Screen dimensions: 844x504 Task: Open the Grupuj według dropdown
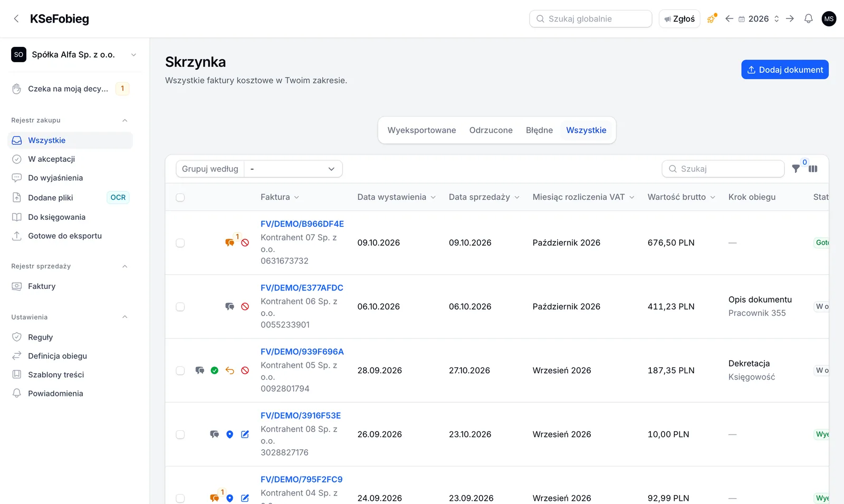[293, 169]
